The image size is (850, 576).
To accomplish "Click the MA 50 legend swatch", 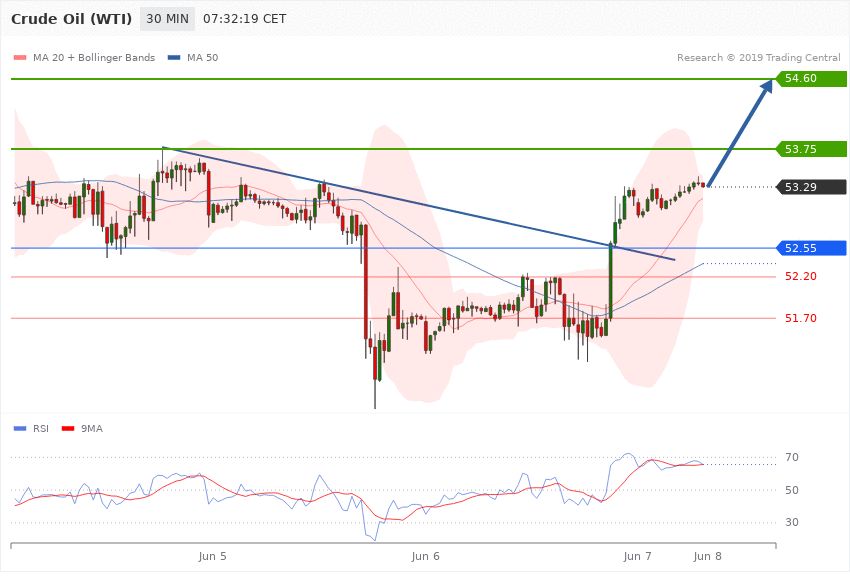I will (174, 57).
